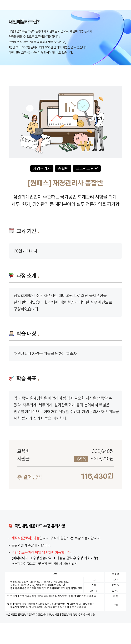
Task: Click the stacked books icon beside 과정 소개
Action: pos(11,275)
